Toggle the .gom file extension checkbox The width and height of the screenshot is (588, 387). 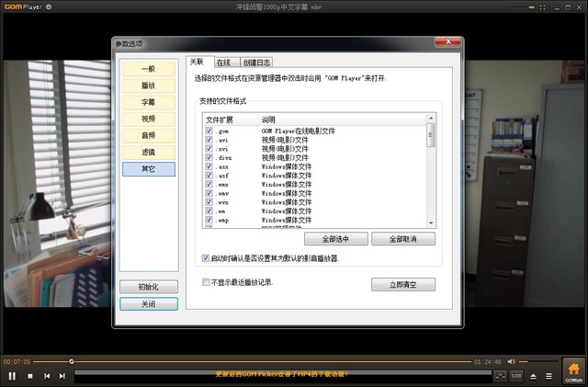(x=209, y=131)
